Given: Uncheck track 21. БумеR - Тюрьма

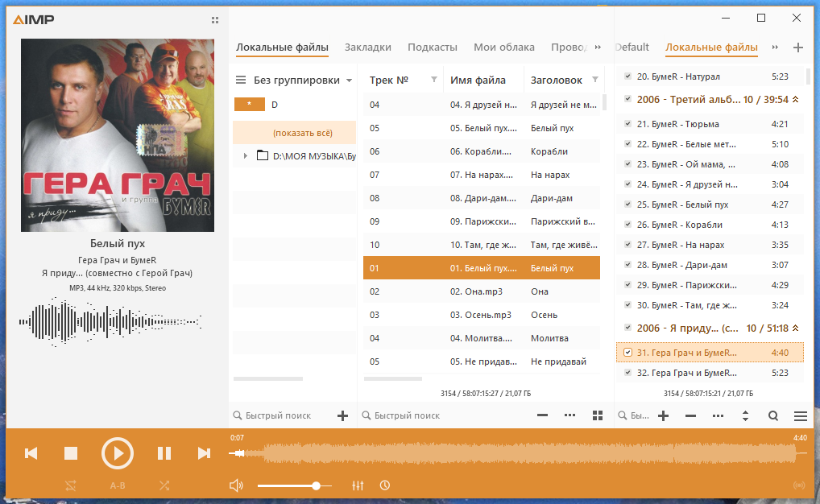Looking at the screenshot, I should [627, 124].
